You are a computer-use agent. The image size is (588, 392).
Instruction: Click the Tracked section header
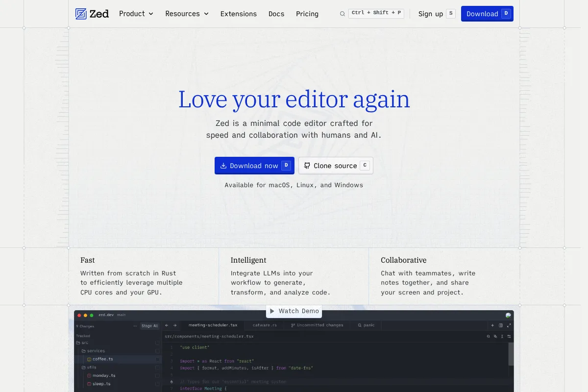[83, 336]
